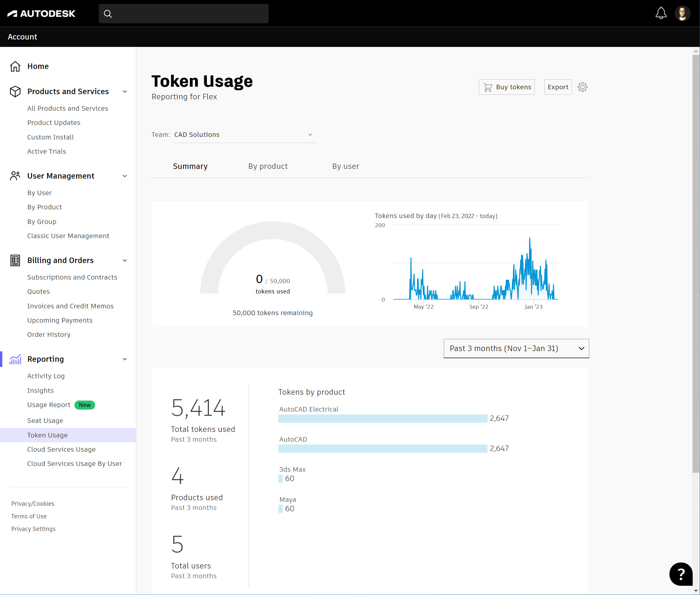Image resolution: width=700 pixels, height=595 pixels.
Task: Click the AutoCAD Electrical usage bar
Action: point(383,419)
